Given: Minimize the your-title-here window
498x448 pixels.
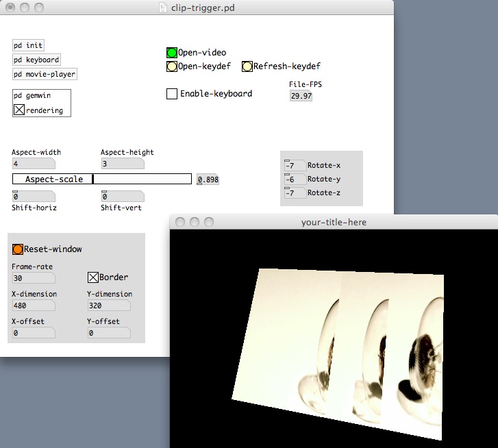Looking at the screenshot, I should coord(195,222).
